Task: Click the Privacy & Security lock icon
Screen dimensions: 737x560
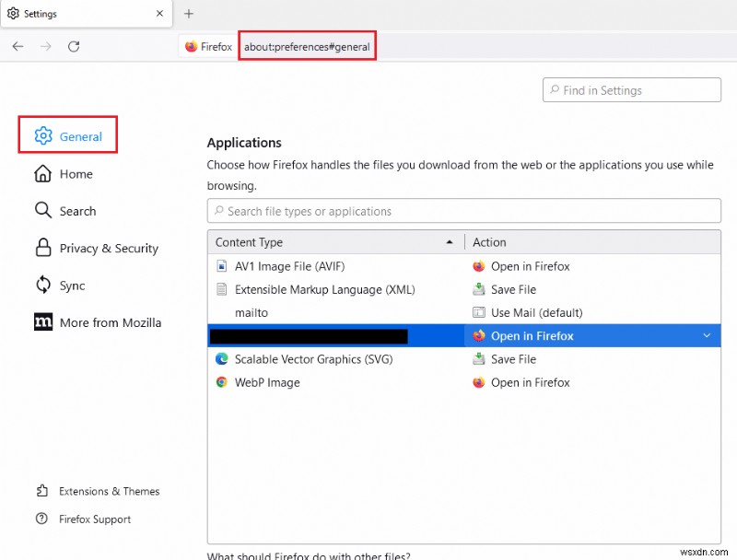Action: 43,248
